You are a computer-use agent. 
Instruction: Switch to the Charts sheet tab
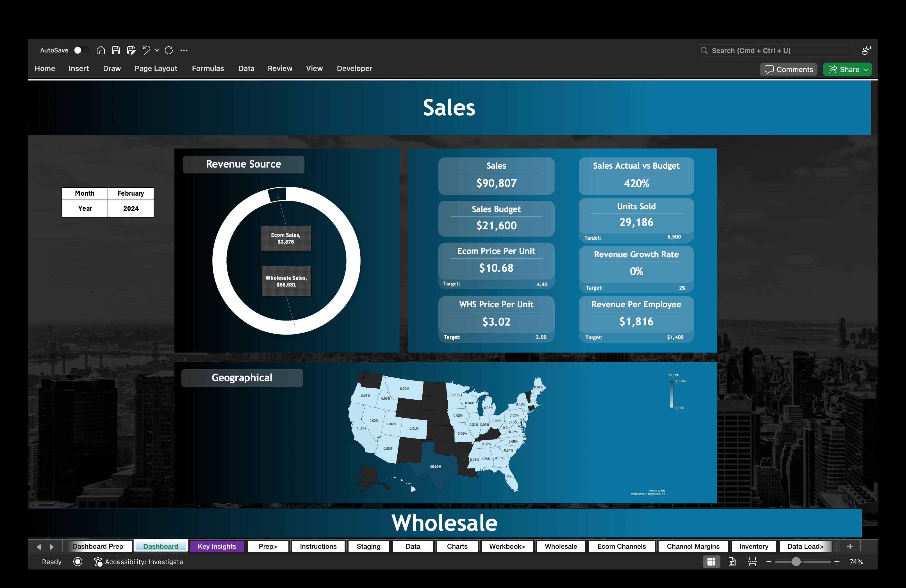(x=457, y=546)
